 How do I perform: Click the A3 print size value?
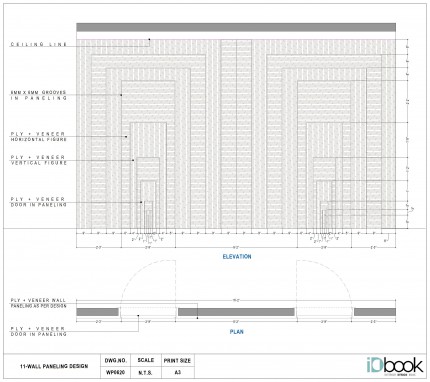(x=177, y=373)
